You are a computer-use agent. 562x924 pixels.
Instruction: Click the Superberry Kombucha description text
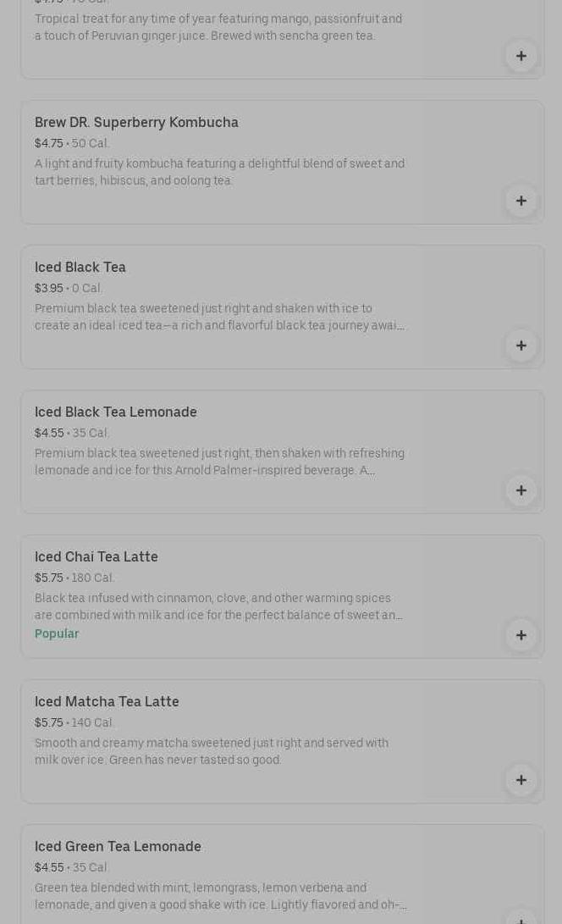pos(219,172)
